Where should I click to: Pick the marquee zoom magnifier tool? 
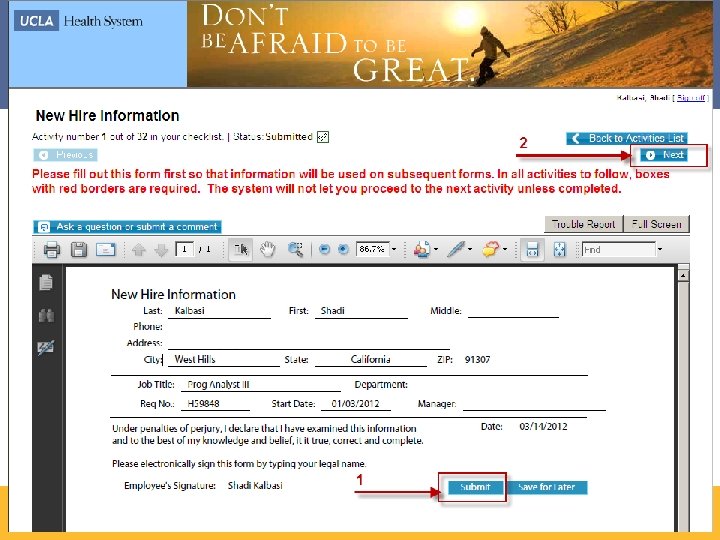pyautogui.click(x=295, y=249)
